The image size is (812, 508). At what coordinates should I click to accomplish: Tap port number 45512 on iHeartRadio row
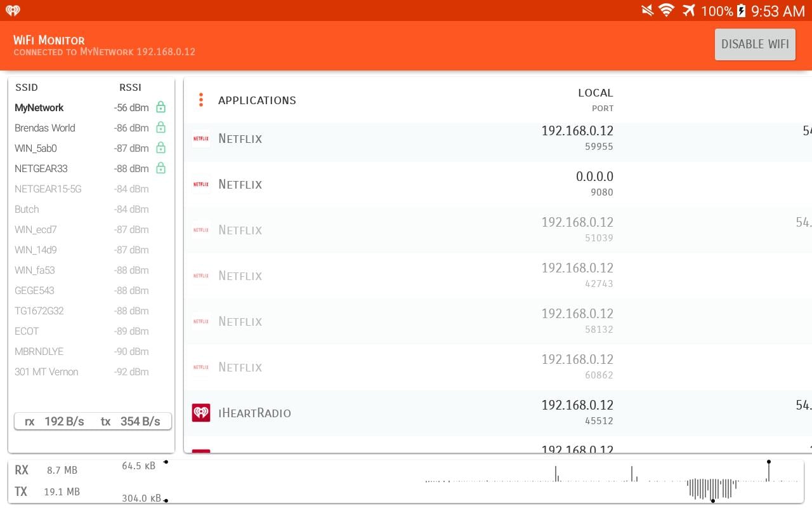pyautogui.click(x=599, y=421)
